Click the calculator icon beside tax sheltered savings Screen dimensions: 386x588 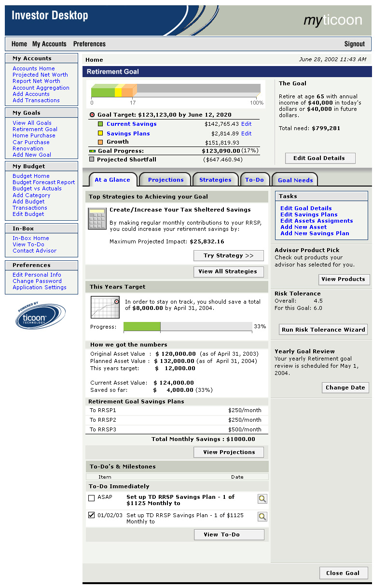click(x=97, y=218)
